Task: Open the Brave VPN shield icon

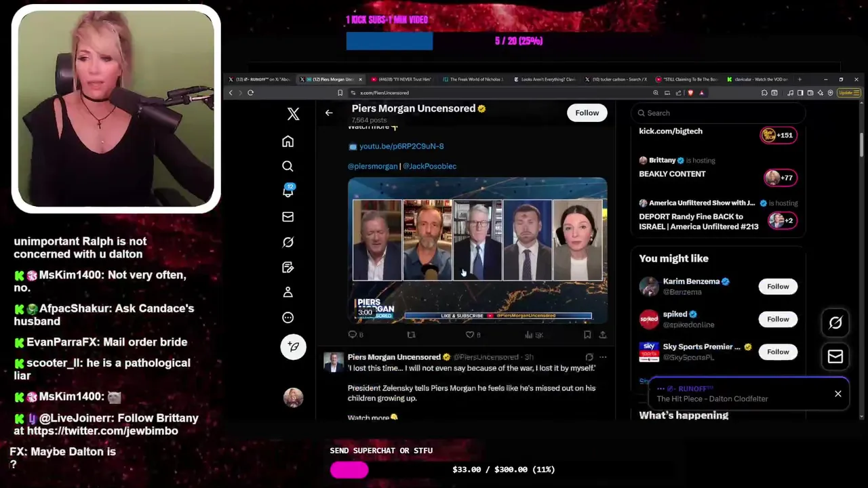Action: pos(831,93)
